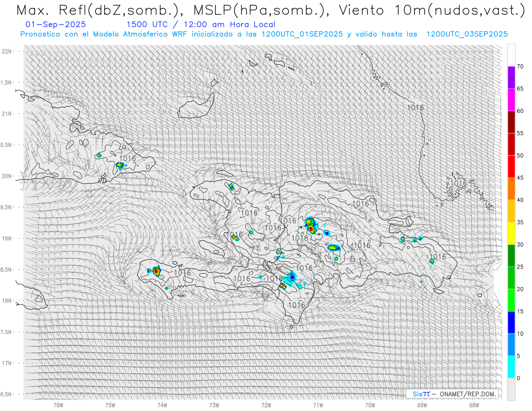Click the magenta 60–65 dBZ color segment
Image resolution: width=532 pixels, height=411 pixels.
pos(511,100)
